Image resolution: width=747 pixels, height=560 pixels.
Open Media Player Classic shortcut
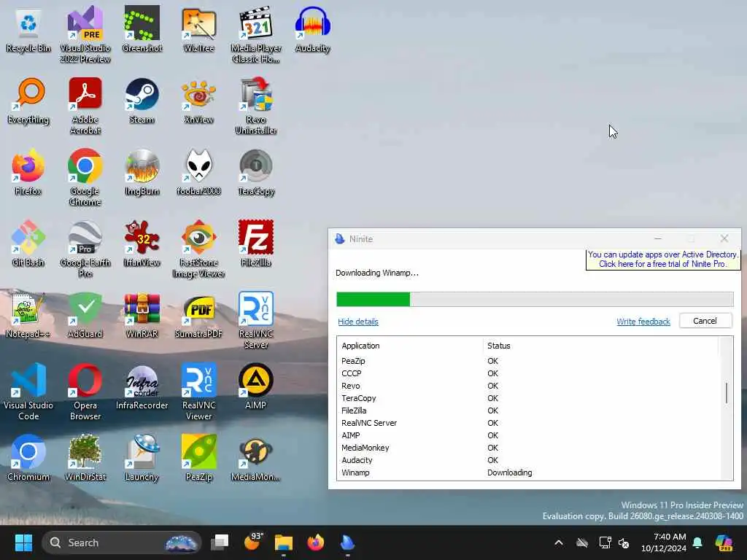[256, 34]
